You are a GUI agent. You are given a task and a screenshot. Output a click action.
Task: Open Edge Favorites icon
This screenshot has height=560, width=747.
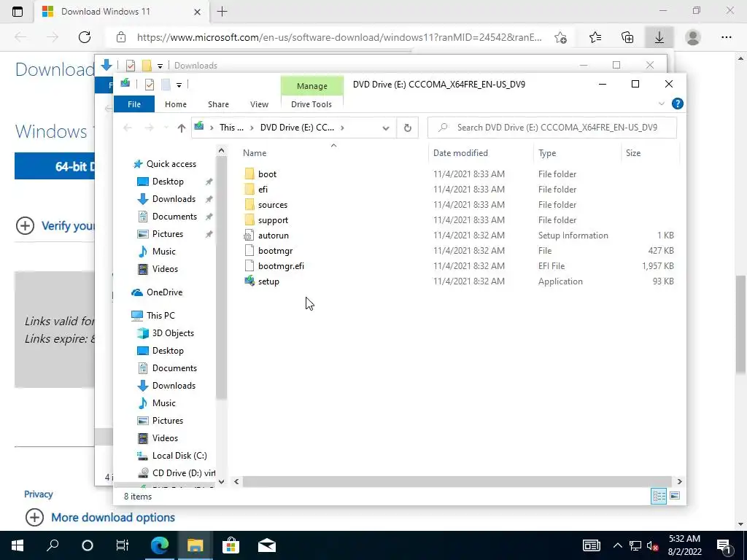tap(595, 37)
